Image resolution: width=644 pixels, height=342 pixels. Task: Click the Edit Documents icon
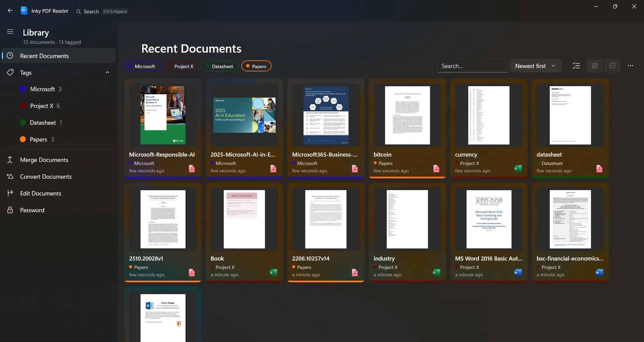tap(10, 193)
